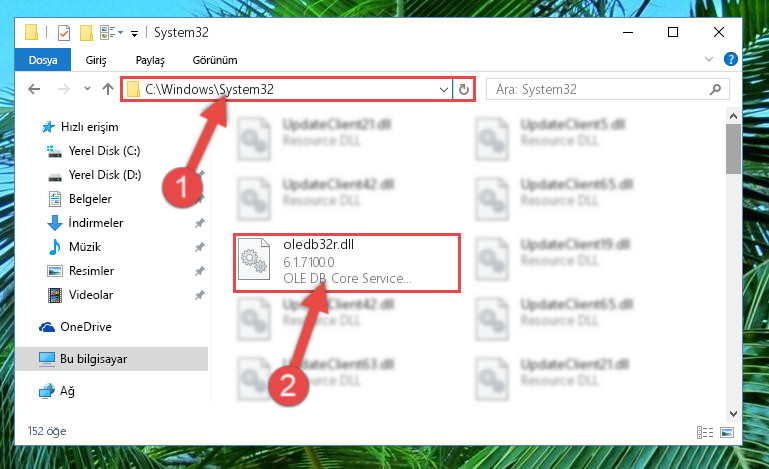Screen dimensions: 769x469
Task: Open the Paylaş ribbon tab
Action: pos(150,60)
